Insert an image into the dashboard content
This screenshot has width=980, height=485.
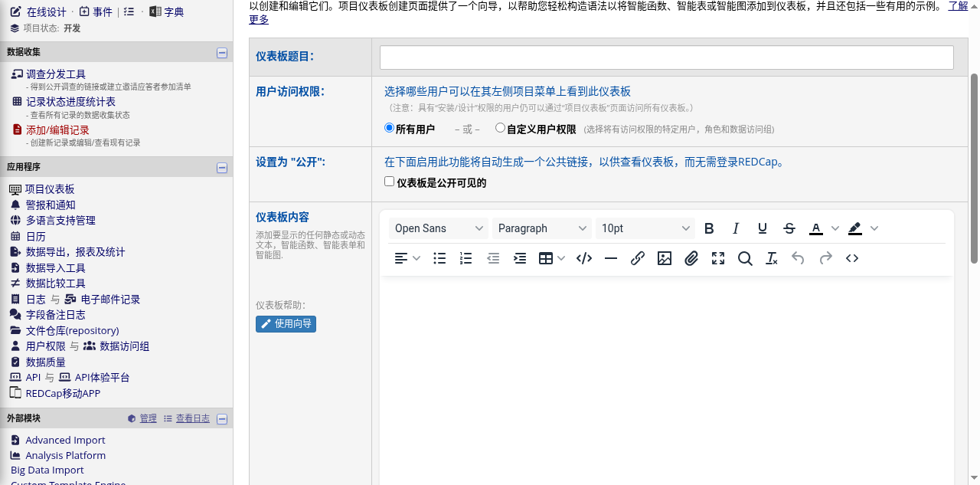tap(665, 258)
